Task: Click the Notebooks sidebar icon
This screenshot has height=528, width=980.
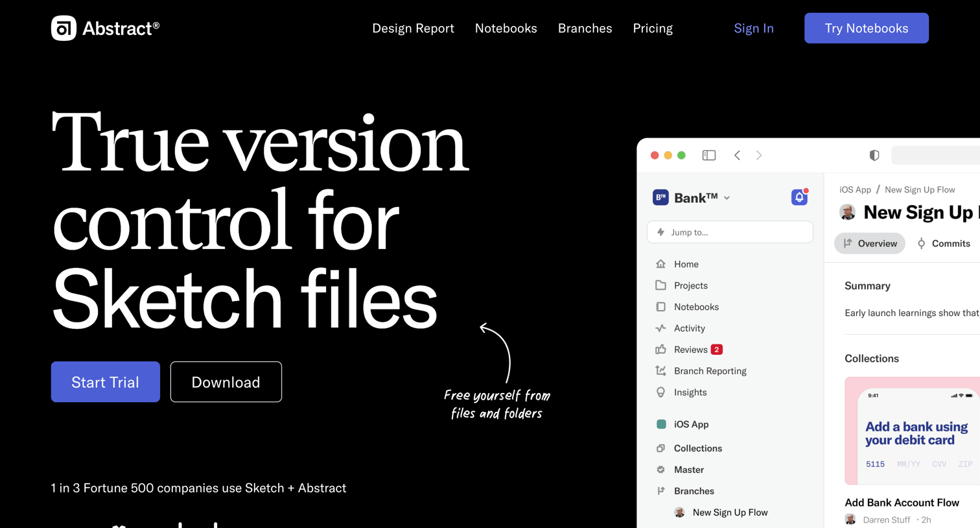Action: 660,307
